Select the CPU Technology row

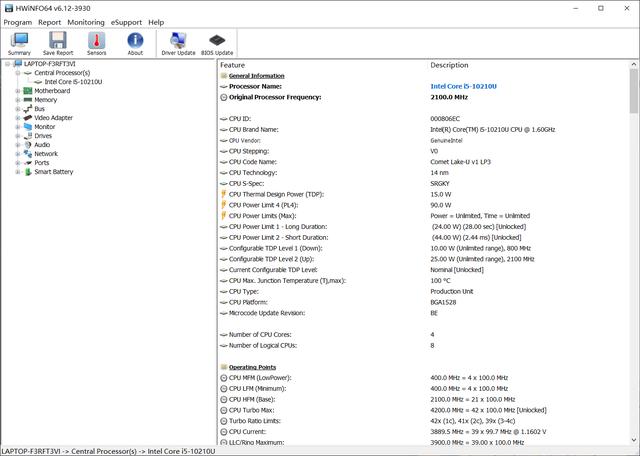click(424, 173)
